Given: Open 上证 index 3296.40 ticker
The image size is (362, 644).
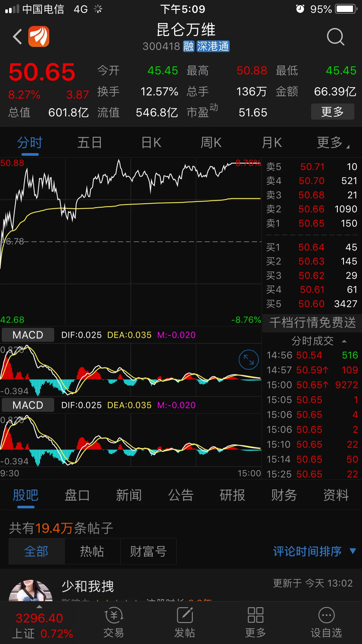Looking at the screenshot, I should pyautogui.click(x=39, y=625).
